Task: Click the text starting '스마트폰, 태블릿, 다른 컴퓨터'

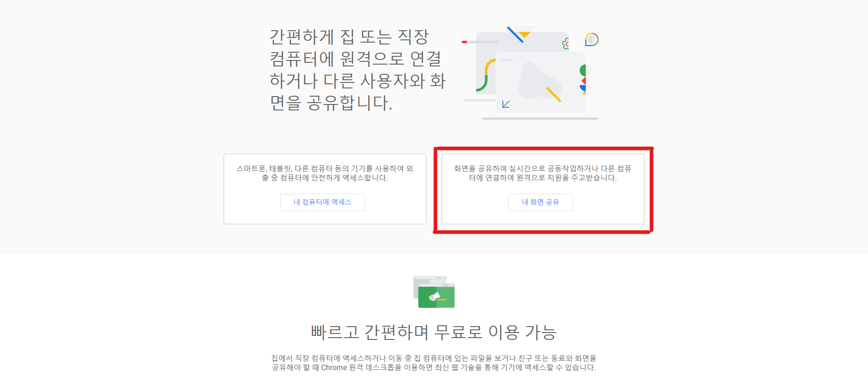Action: click(325, 173)
